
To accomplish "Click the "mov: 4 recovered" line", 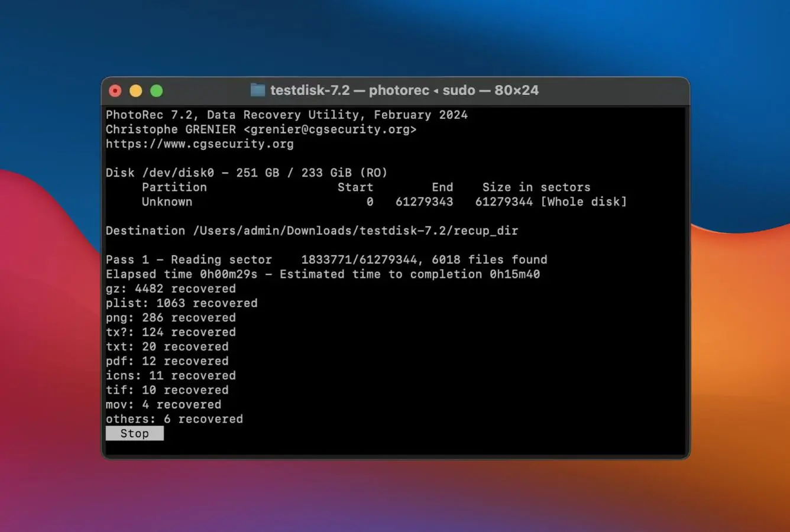I will coord(164,404).
